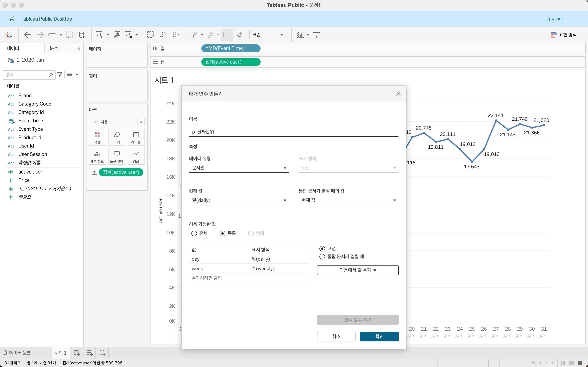Click the save workbook icon
588x367 pixels.
click(x=69, y=35)
